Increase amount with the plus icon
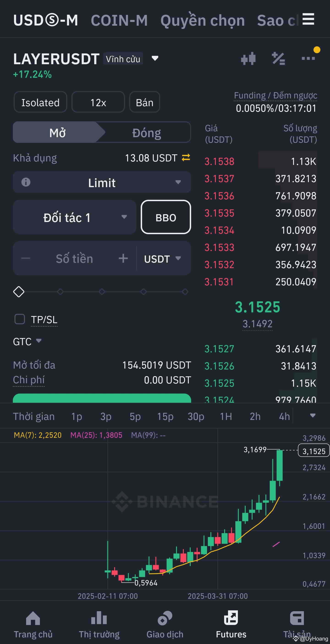330x644 pixels. coord(123,258)
